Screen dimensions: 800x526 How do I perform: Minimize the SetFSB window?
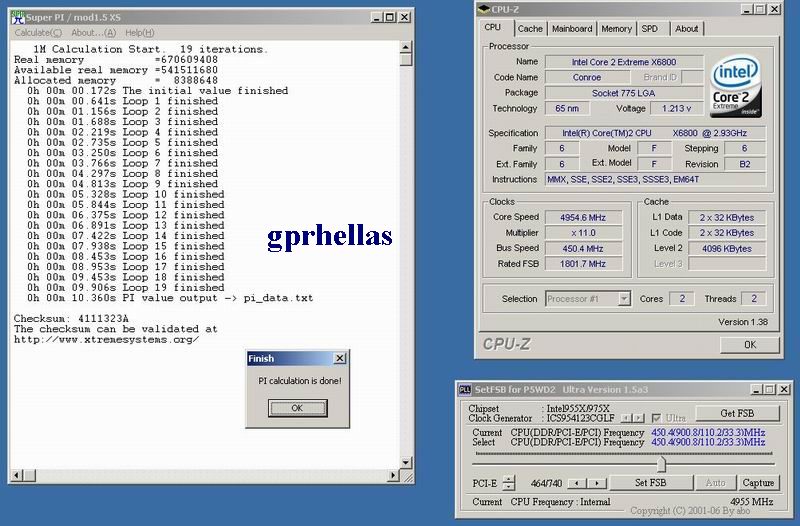[x=757, y=390]
